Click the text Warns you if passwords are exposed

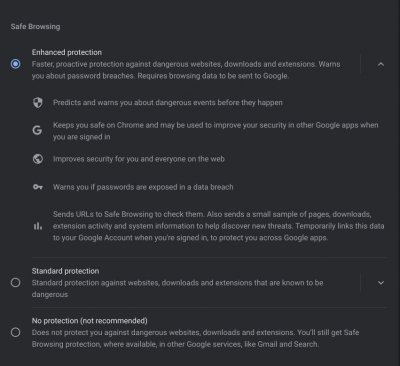click(143, 187)
